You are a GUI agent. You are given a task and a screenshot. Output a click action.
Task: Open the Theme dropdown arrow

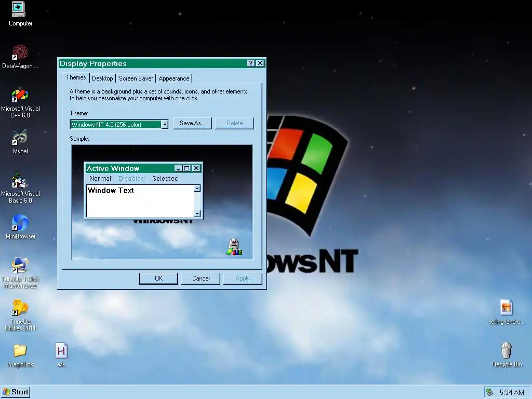165,125
